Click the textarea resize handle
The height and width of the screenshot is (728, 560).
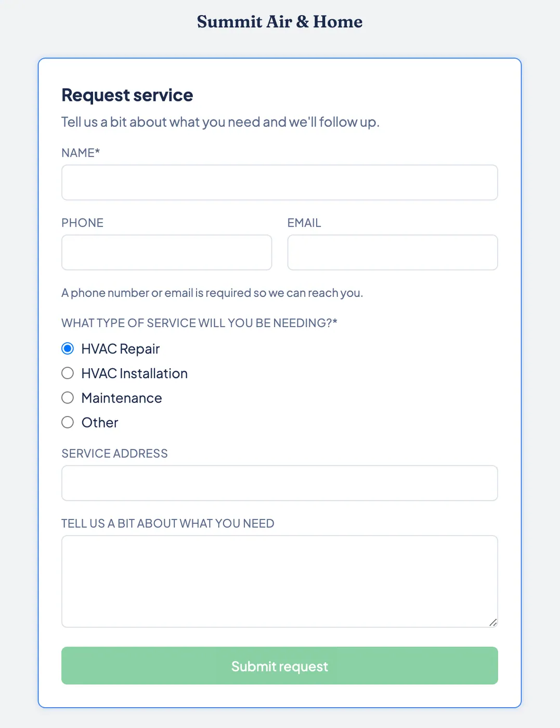click(493, 622)
